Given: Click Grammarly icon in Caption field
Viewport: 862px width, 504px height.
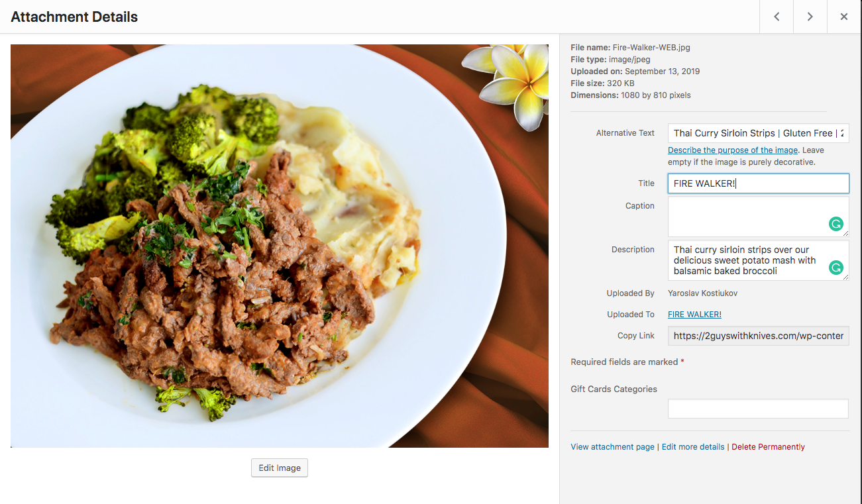Looking at the screenshot, I should 836,224.
